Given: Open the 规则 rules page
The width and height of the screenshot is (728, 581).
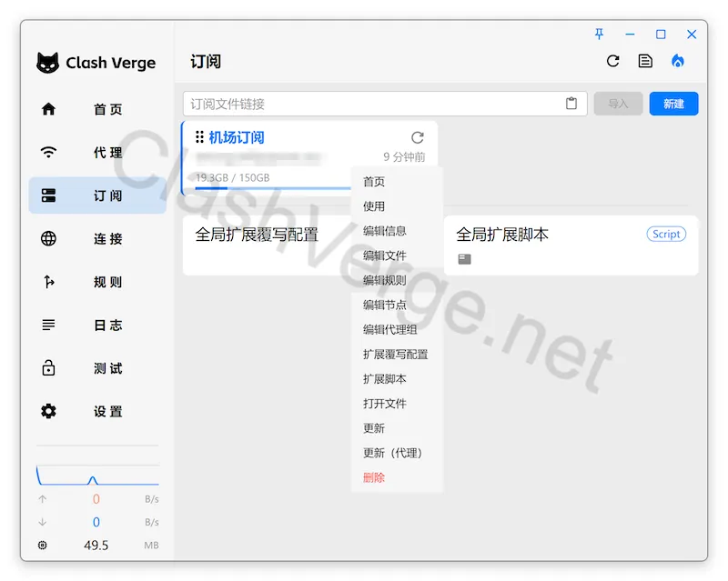Looking at the screenshot, I should [97, 282].
